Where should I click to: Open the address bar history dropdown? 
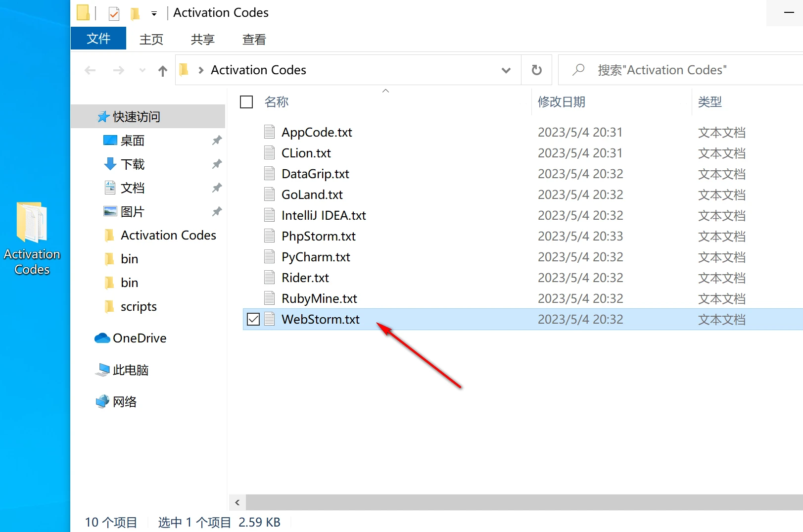[506, 70]
